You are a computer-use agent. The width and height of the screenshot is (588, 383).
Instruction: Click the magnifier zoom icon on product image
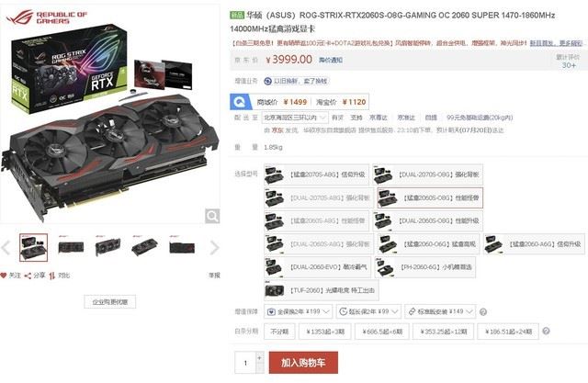[x=212, y=216]
